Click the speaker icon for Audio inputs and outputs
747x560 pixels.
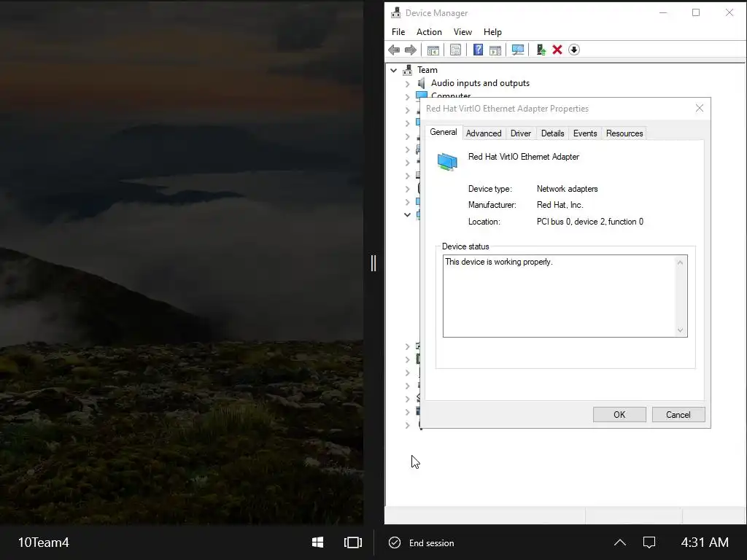click(x=421, y=83)
